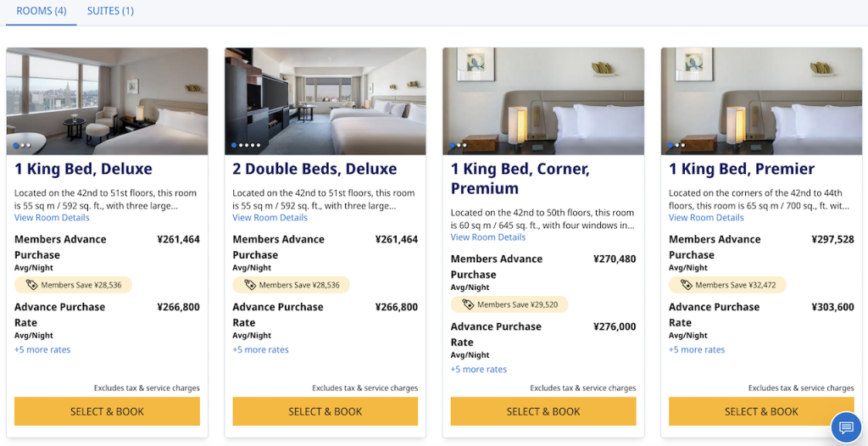
Task: Expand +5 more rates for 1 King Bed Deluxe
Action: pyautogui.click(x=42, y=349)
